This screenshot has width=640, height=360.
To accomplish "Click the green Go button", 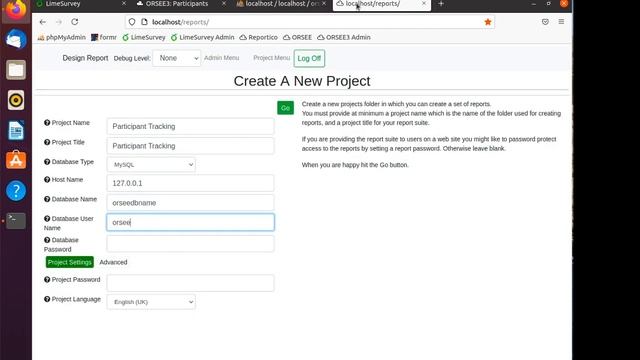I will (285, 108).
